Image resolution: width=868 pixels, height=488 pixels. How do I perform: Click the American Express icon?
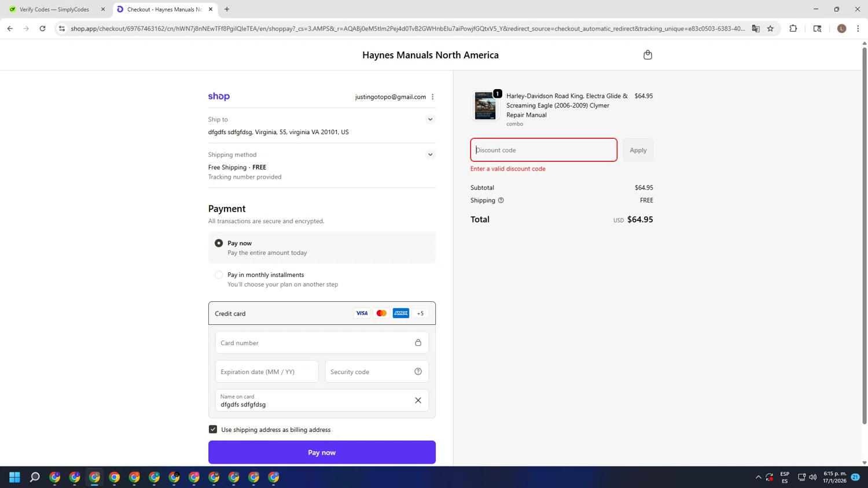(401, 313)
